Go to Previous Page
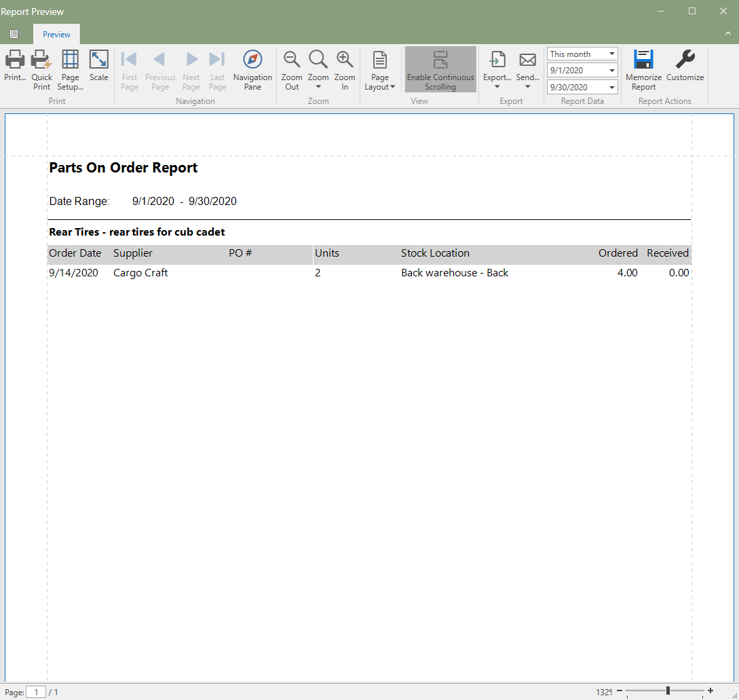739x700 pixels. [159, 71]
